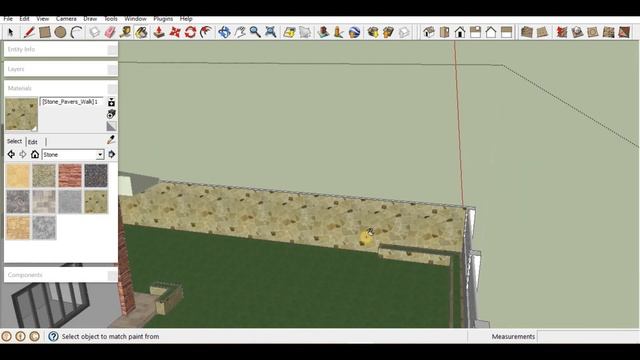The image size is (640, 360).
Task: Open the File menu
Action: click(x=8, y=19)
